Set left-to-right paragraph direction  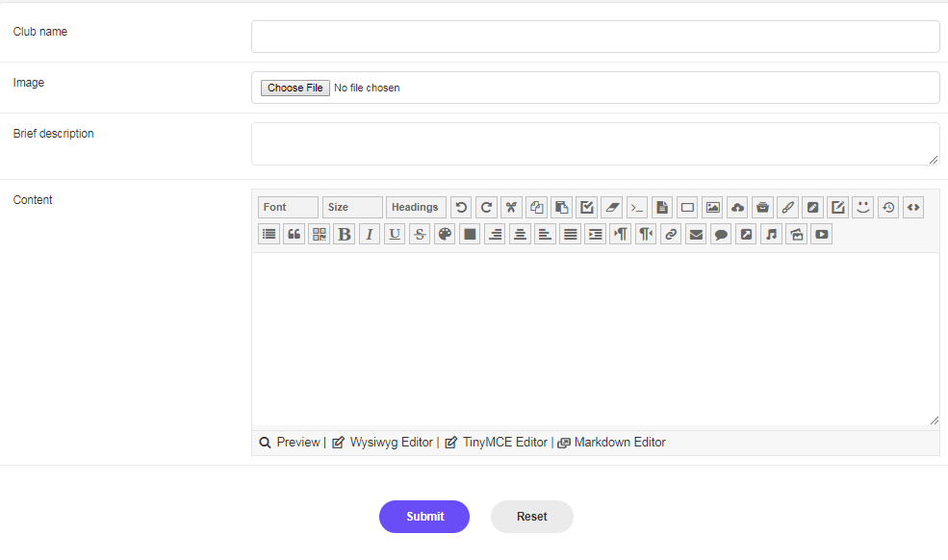click(x=621, y=234)
